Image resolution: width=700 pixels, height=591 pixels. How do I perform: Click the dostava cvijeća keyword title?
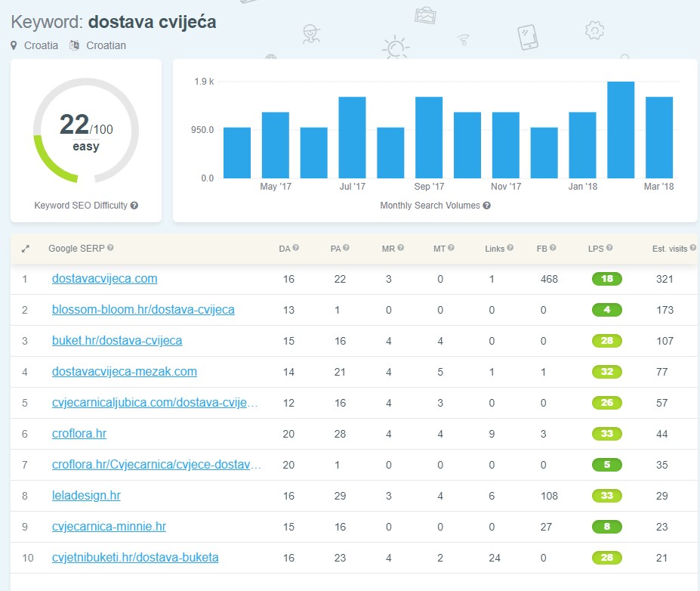[153, 22]
